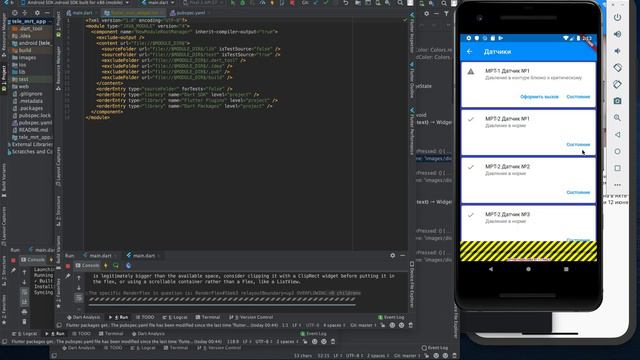Click the red stop icon in the front Run panel
The height and width of the screenshot is (360, 640).
68,266
